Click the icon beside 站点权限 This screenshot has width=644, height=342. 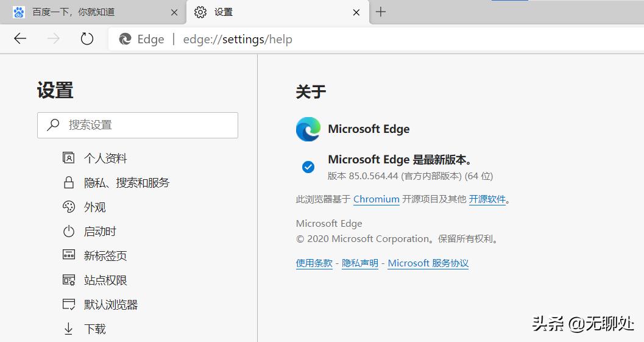pos(69,280)
